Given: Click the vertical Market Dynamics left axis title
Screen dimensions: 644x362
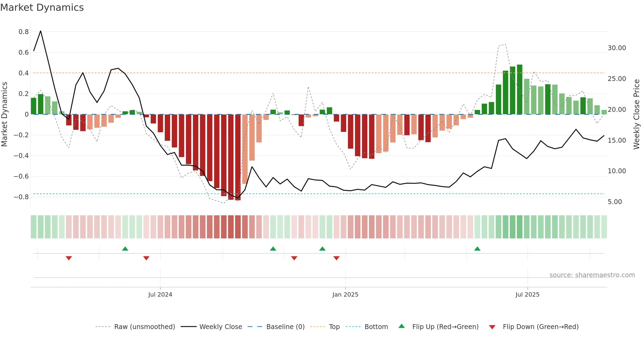Looking at the screenshot, I should 4,114.
